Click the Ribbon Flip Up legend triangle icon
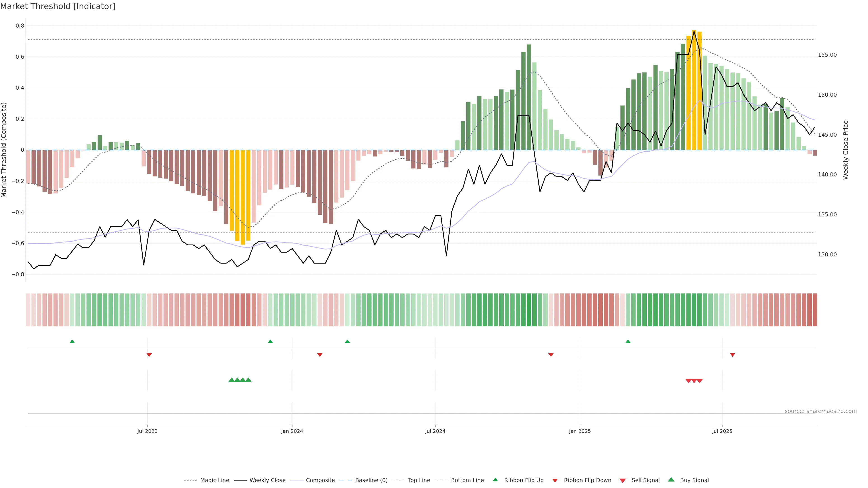Viewport: 868px width, 488px height. click(x=495, y=480)
